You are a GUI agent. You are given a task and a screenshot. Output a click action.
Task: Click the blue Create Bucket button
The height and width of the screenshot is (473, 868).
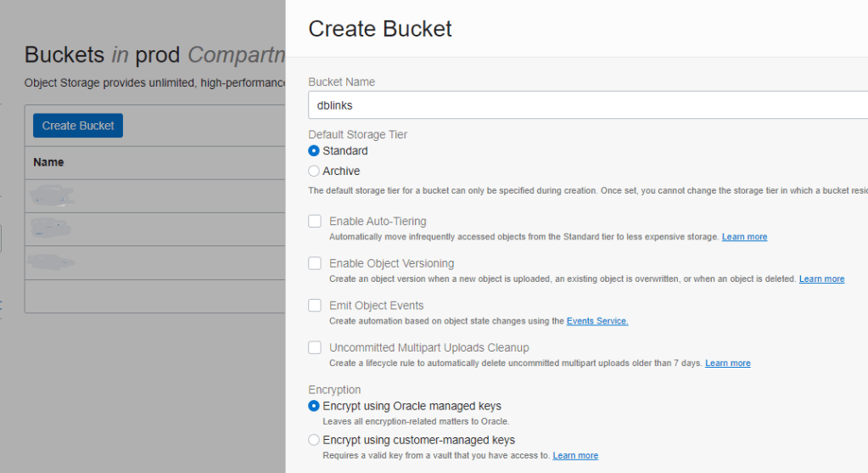(78, 126)
